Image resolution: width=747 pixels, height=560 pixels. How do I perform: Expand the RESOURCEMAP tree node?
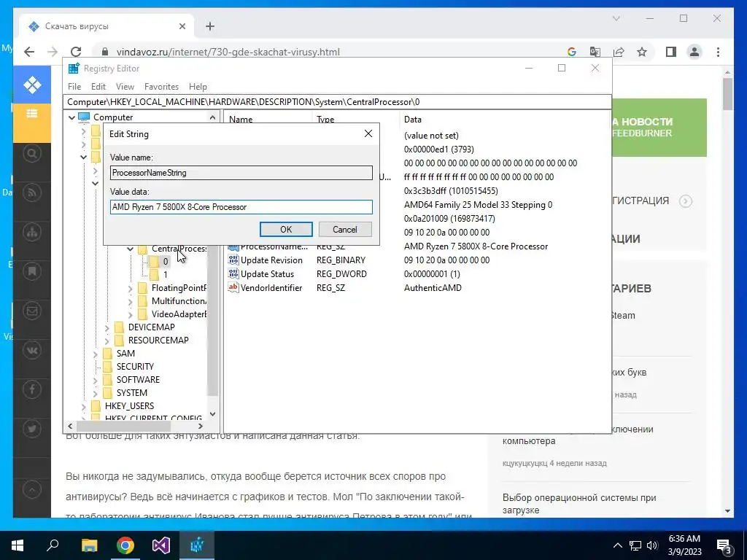(x=107, y=341)
